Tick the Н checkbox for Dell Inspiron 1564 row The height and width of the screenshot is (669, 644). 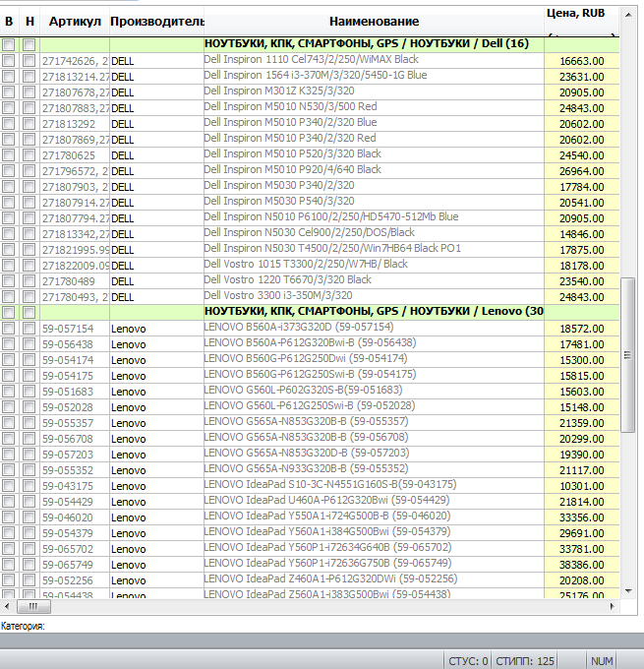pyautogui.click(x=29, y=77)
